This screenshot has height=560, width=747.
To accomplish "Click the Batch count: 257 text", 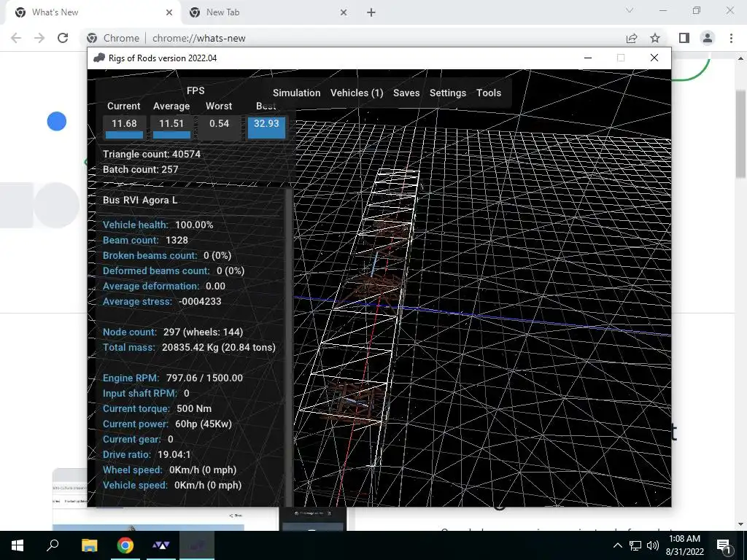I will [x=141, y=169].
